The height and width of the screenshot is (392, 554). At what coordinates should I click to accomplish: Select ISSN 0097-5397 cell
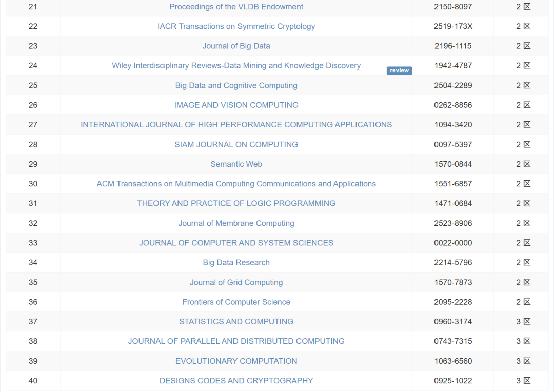pos(453,145)
